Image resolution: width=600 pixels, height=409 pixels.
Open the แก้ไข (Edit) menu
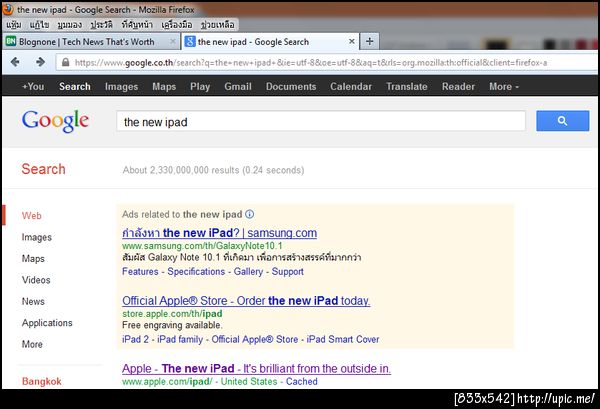(39, 25)
